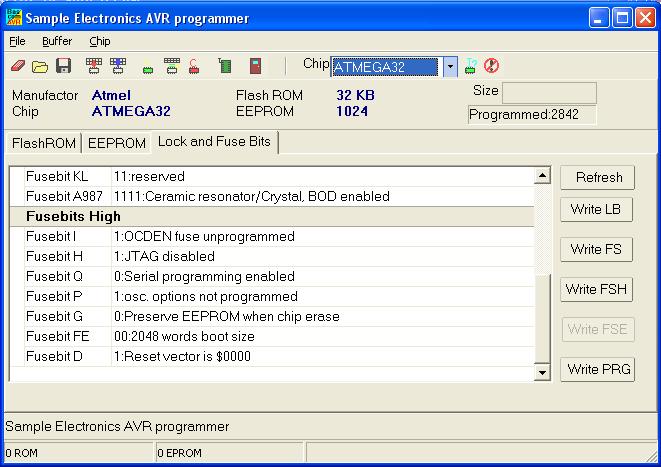Click the Size input field
This screenshot has height=467, width=661.
click(x=549, y=93)
